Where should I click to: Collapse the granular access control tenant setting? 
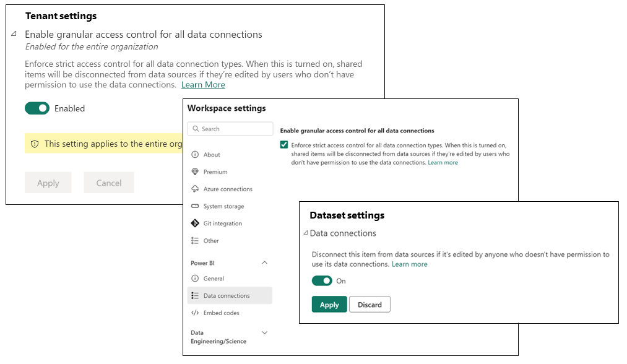click(14, 35)
